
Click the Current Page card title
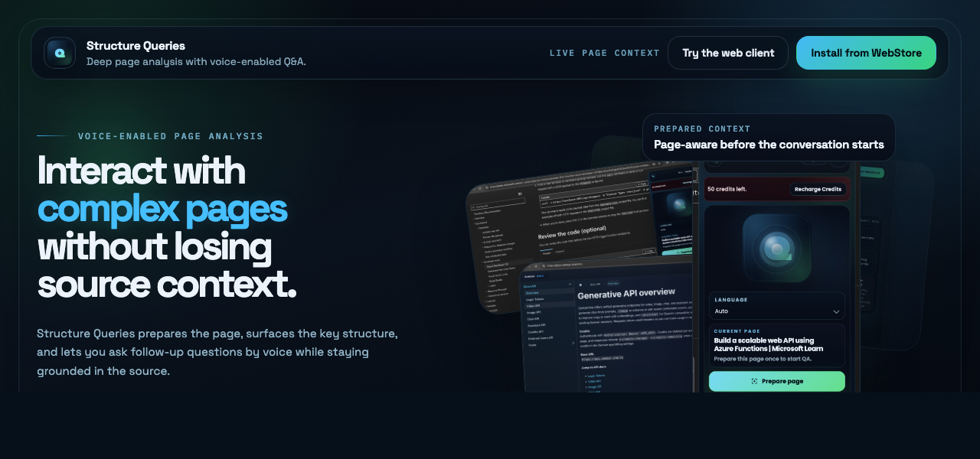769,345
